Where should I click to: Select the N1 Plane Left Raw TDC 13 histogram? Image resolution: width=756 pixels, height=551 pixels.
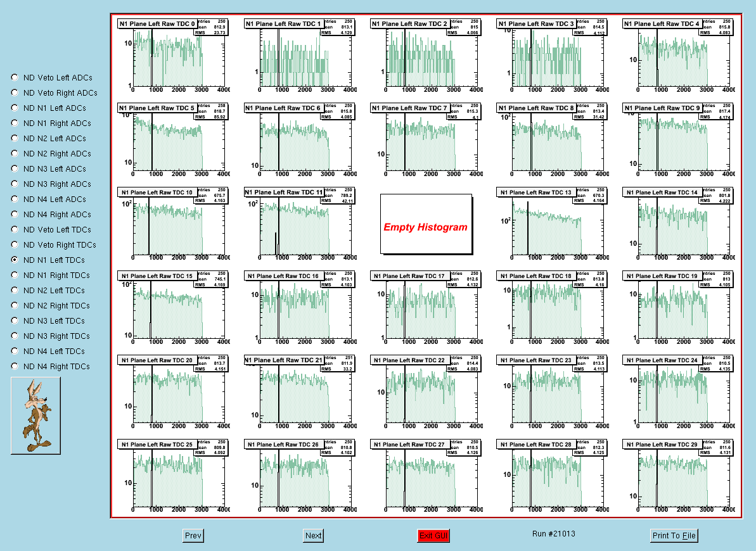tap(553, 224)
